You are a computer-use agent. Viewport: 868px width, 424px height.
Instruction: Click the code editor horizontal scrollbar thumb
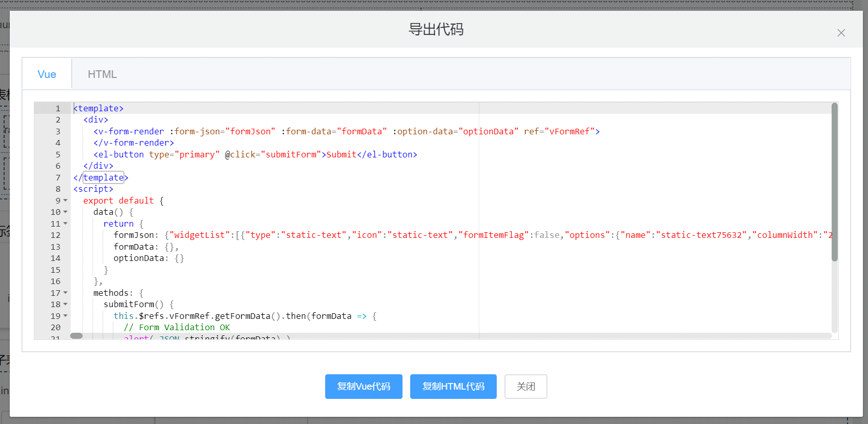coord(76,336)
